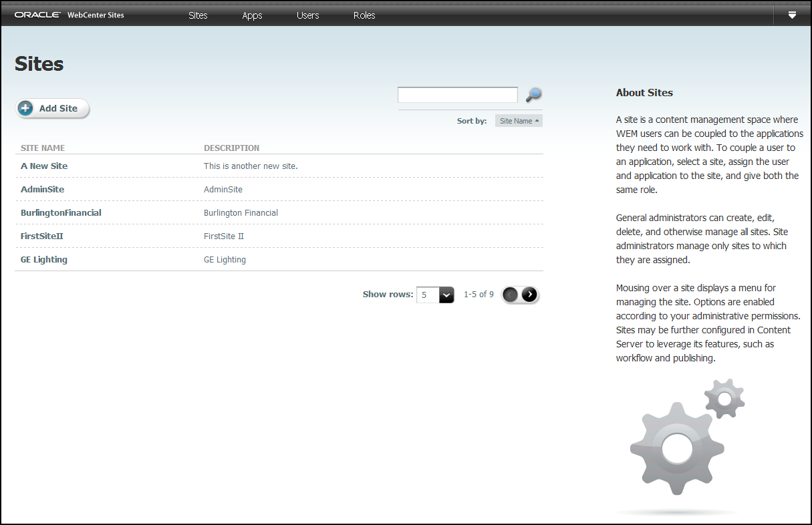
Task: Click description 'This is another new site.'
Action: pos(251,166)
